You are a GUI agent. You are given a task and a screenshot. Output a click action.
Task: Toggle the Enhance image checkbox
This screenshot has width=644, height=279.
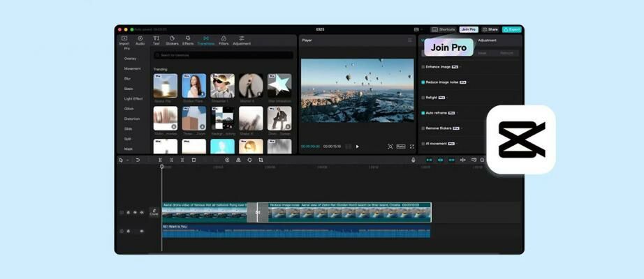pyautogui.click(x=423, y=66)
